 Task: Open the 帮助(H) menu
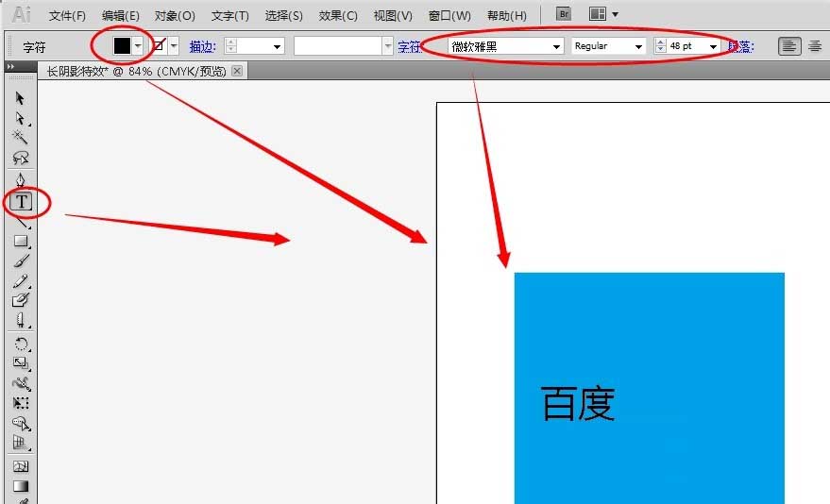click(x=506, y=16)
